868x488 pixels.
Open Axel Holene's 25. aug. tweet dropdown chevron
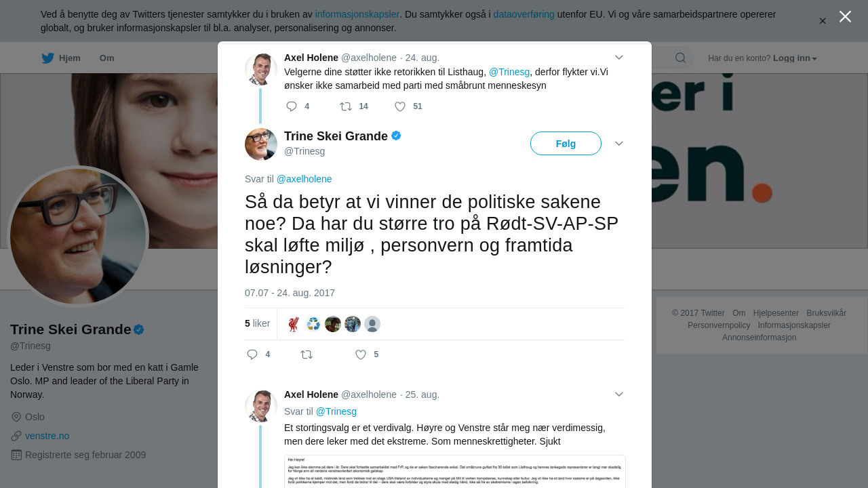point(618,394)
